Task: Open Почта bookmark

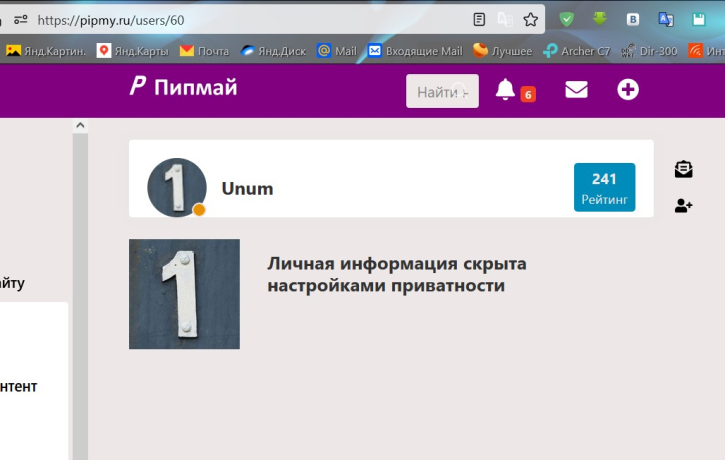Action: [204, 51]
